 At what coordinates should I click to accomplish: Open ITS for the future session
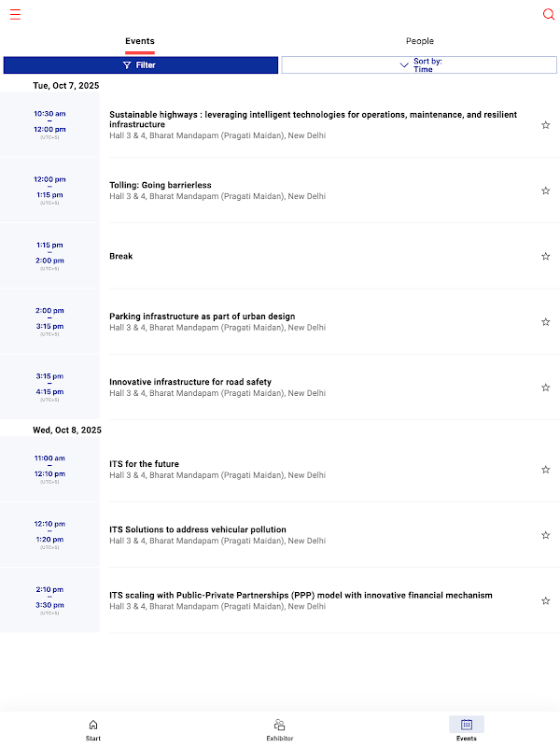(145, 464)
